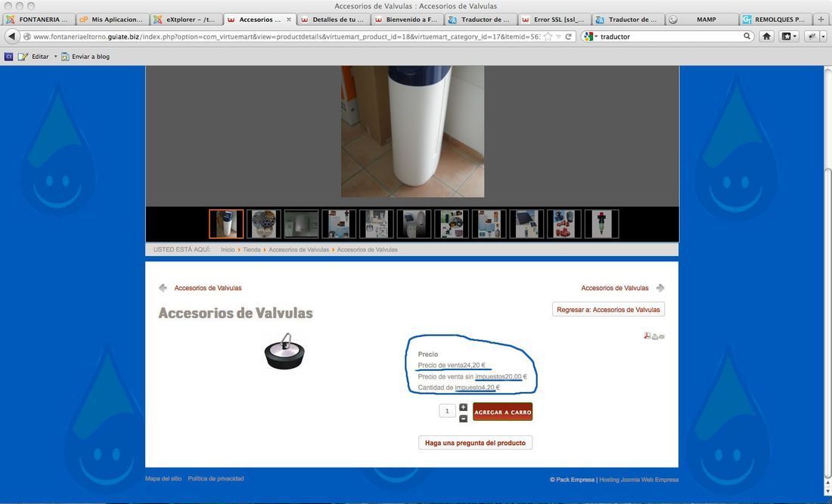The height and width of the screenshot is (504, 832).
Task: Click the email-to-friend icon
Action: (662, 336)
